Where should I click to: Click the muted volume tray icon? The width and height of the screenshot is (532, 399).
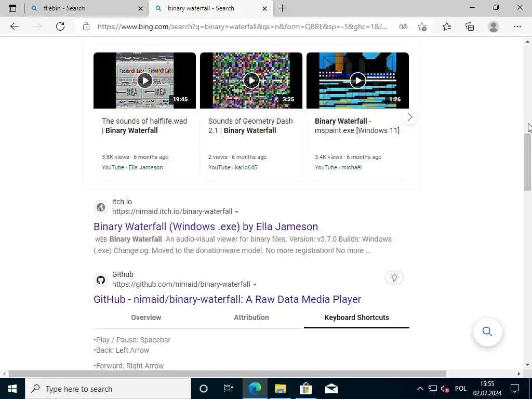(x=445, y=389)
